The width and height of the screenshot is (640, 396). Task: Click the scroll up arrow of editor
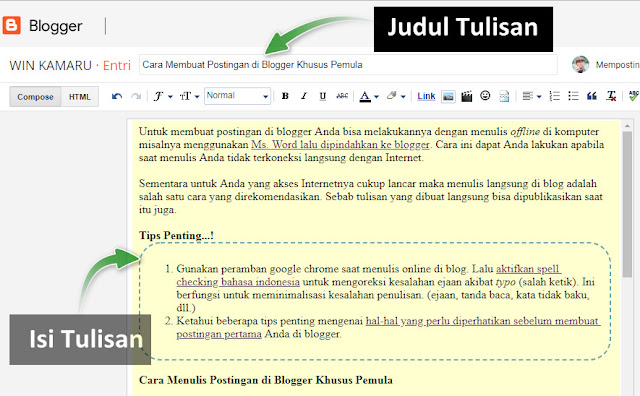tap(627, 127)
